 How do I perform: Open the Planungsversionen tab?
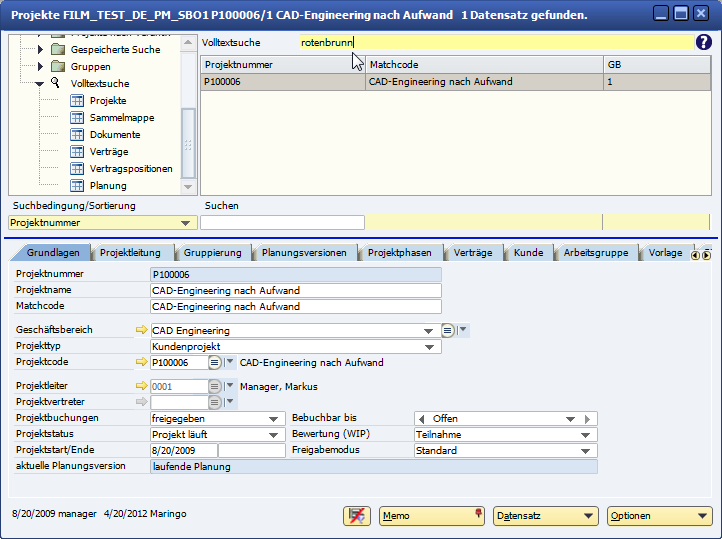click(x=304, y=253)
